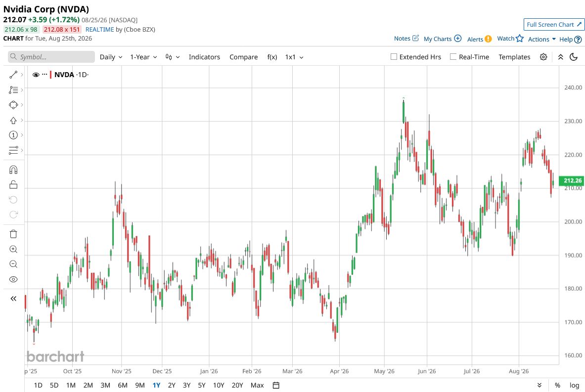The width and height of the screenshot is (585, 392).
Task: Open the Templates menu
Action: pos(514,57)
